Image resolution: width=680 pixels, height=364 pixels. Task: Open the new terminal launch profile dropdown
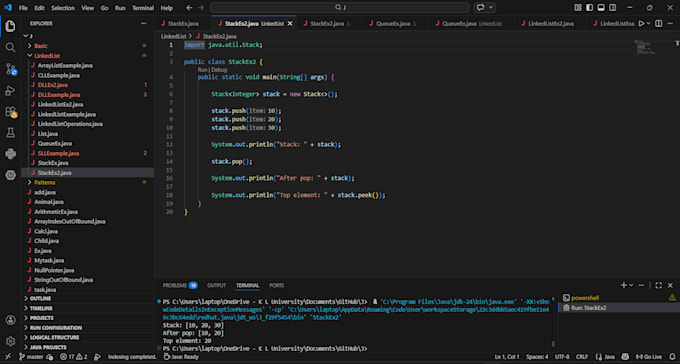[x=631, y=285]
